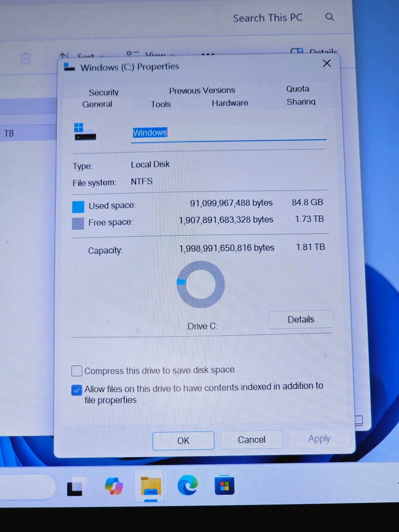Image resolution: width=399 pixels, height=532 pixels.
Task: Enable Compress this drive to save disk space
Action: point(77,371)
